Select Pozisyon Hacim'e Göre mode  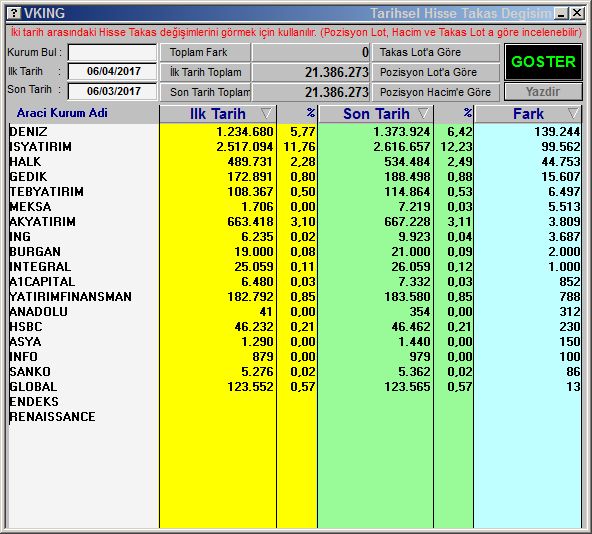click(436, 92)
